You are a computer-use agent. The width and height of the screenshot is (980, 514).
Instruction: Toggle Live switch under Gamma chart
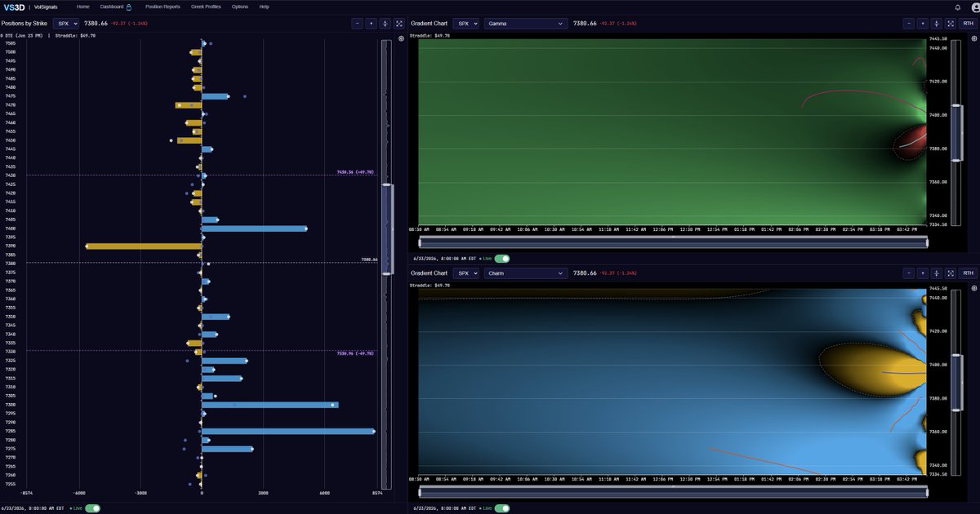(x=502, y=259)
